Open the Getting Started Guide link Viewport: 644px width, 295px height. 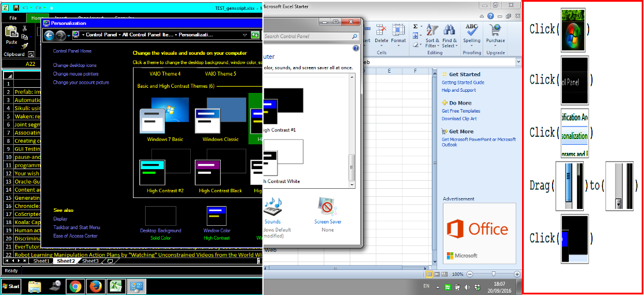point(462,83)
